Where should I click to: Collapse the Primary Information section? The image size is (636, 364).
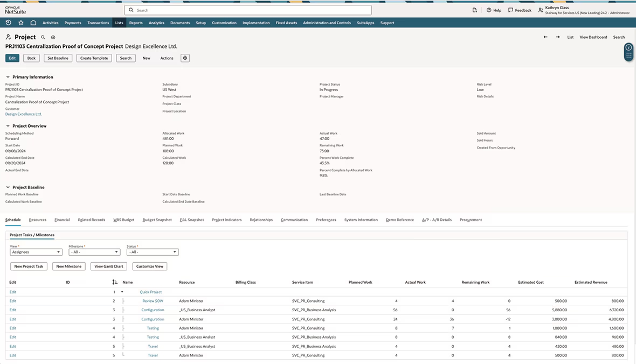(x=8, y=77)
